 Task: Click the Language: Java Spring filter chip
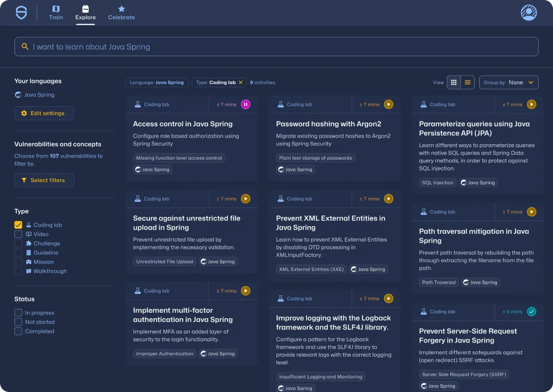point(157,82)
